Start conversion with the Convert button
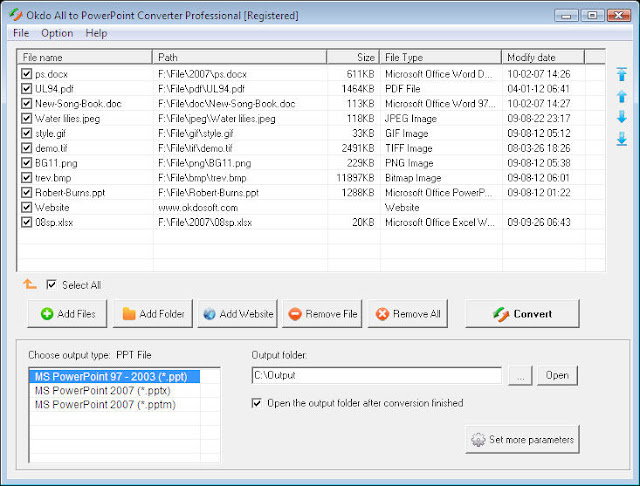Viewport: 640px width, 486px height. [x=522, y=314]
